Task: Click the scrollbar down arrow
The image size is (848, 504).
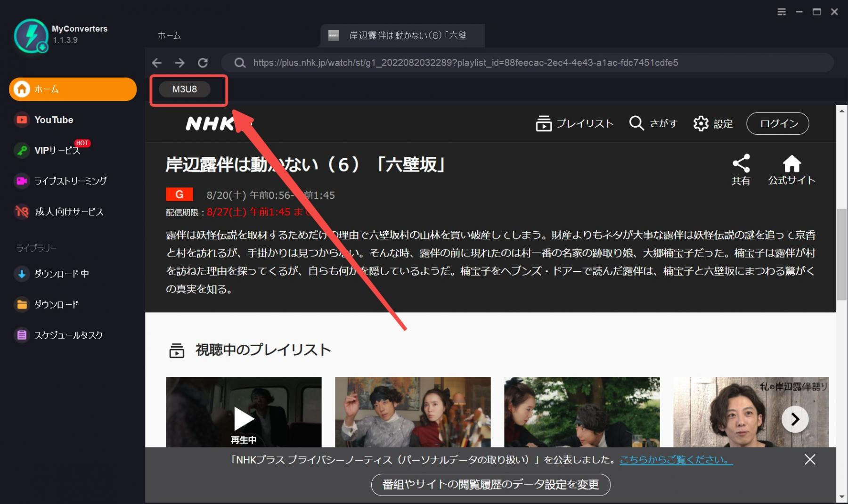Action: (842, 497)
